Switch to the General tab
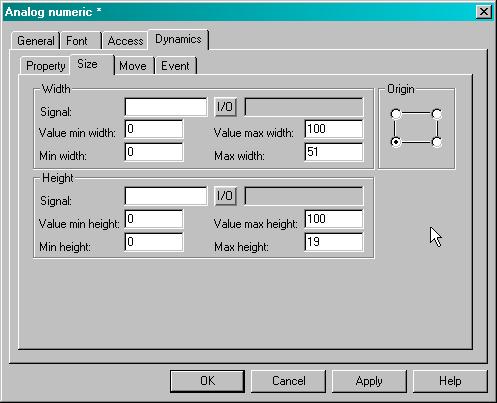The width and height of the screenshot is (497, 403). coord(36,41)
